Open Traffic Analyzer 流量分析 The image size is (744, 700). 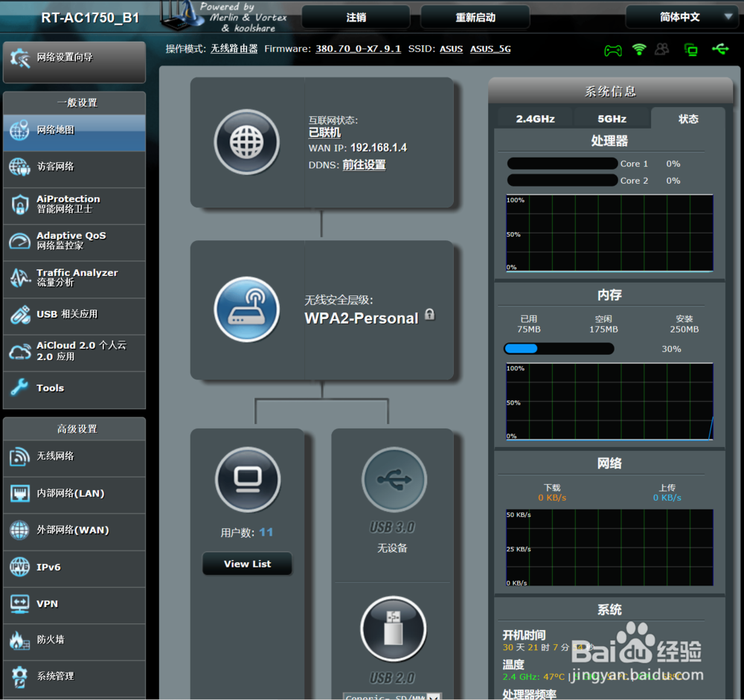(x=74, y=280)
